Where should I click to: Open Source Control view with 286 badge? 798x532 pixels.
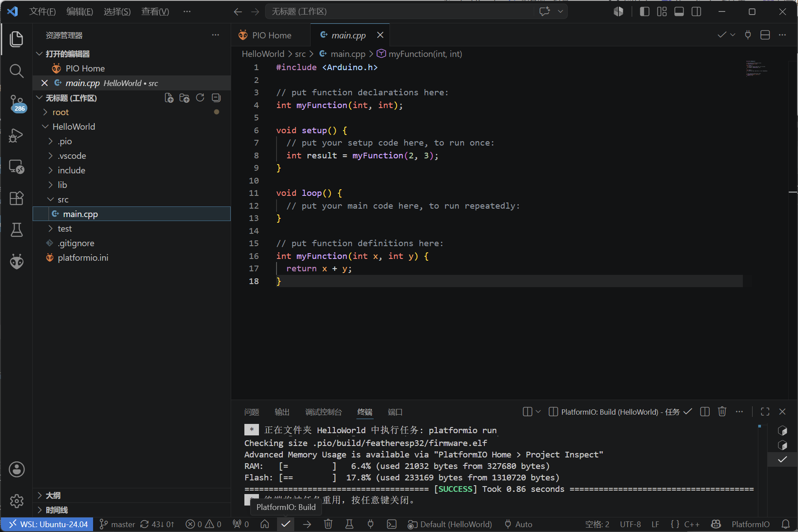[17, 103]
